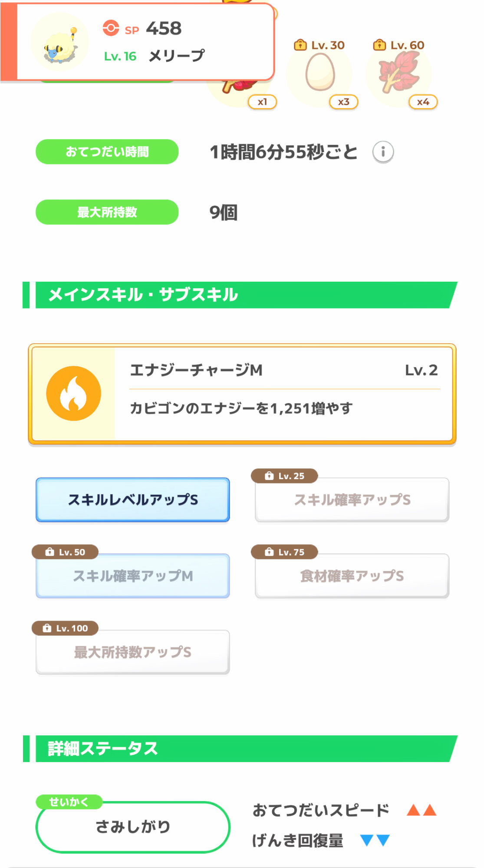The image size is (484, 868).
Task: Tap the Lv. 75 lock badge
Action: pos(285,552)
